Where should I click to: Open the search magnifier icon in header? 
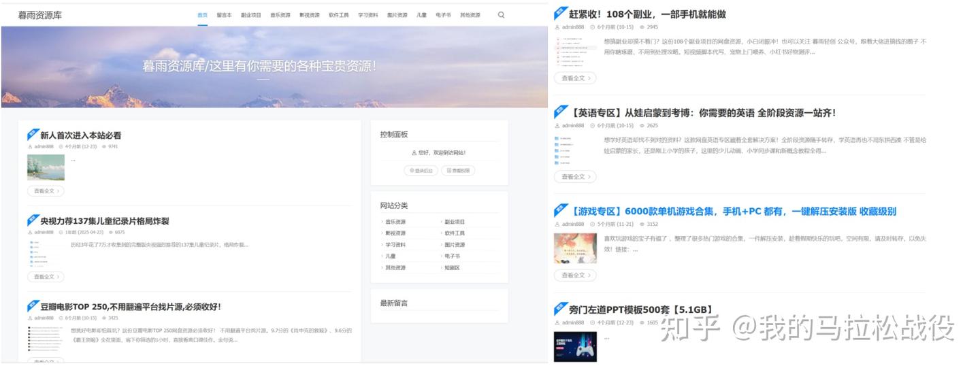point(501,15)
